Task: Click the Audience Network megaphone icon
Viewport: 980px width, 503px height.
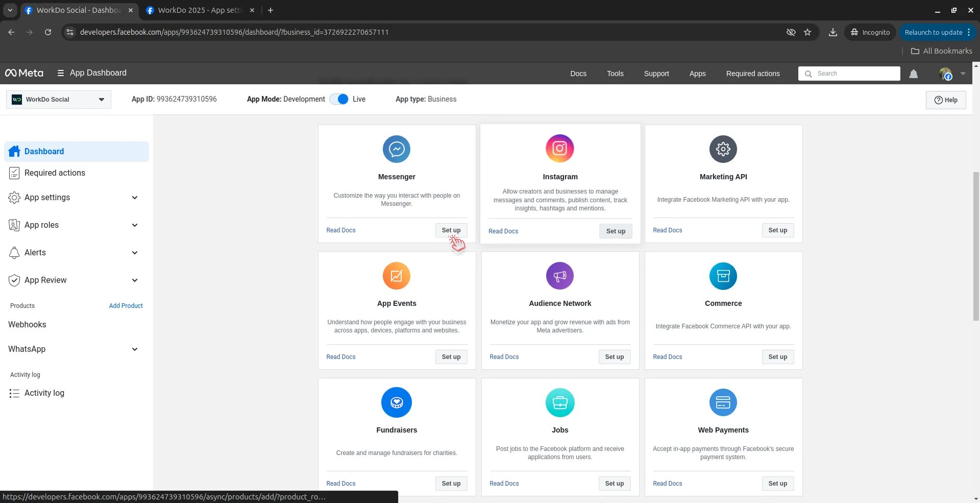Action: point(560,276)
